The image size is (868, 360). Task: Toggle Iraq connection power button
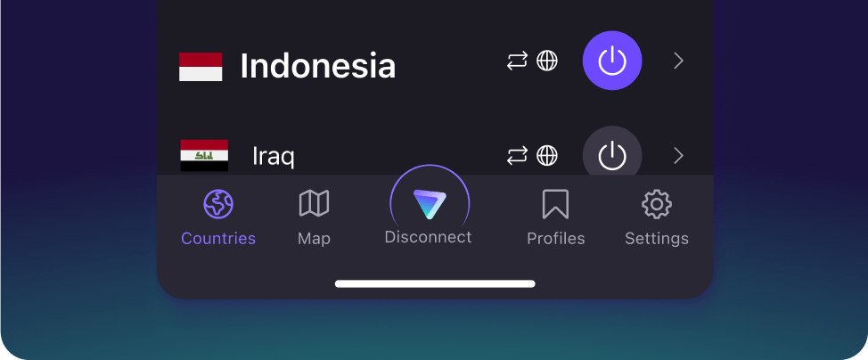612,151
